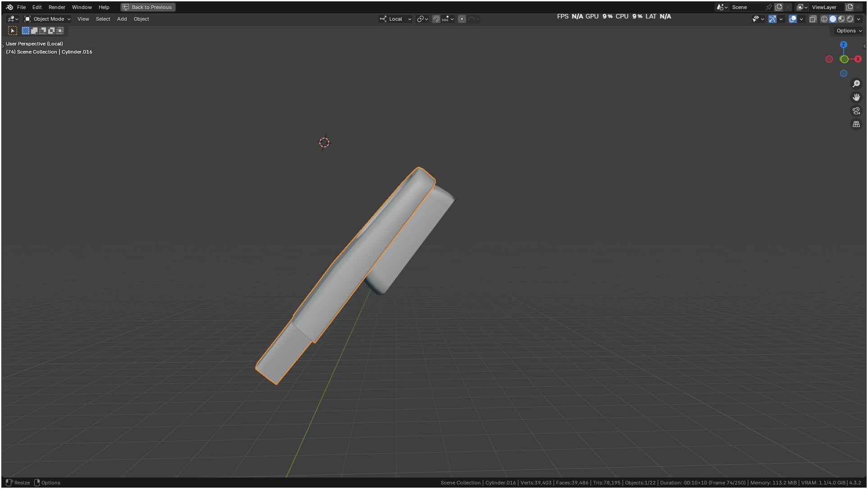
Task: Toggle X-ray display
Action: click(813, 19)
